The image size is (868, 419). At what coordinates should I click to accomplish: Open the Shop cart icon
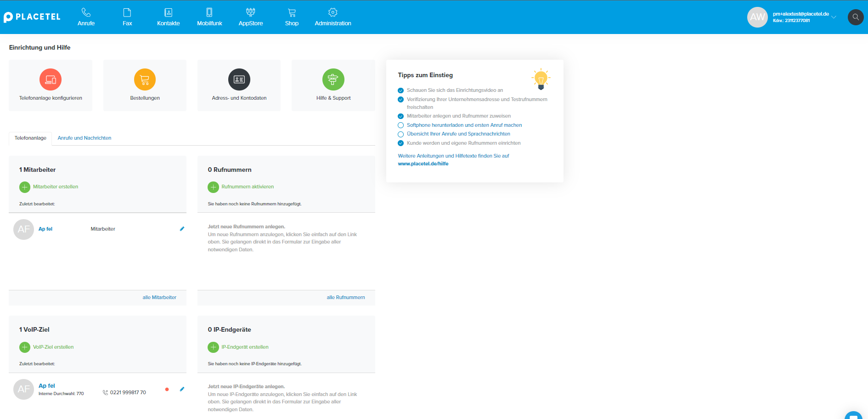(x=292, y=13)
